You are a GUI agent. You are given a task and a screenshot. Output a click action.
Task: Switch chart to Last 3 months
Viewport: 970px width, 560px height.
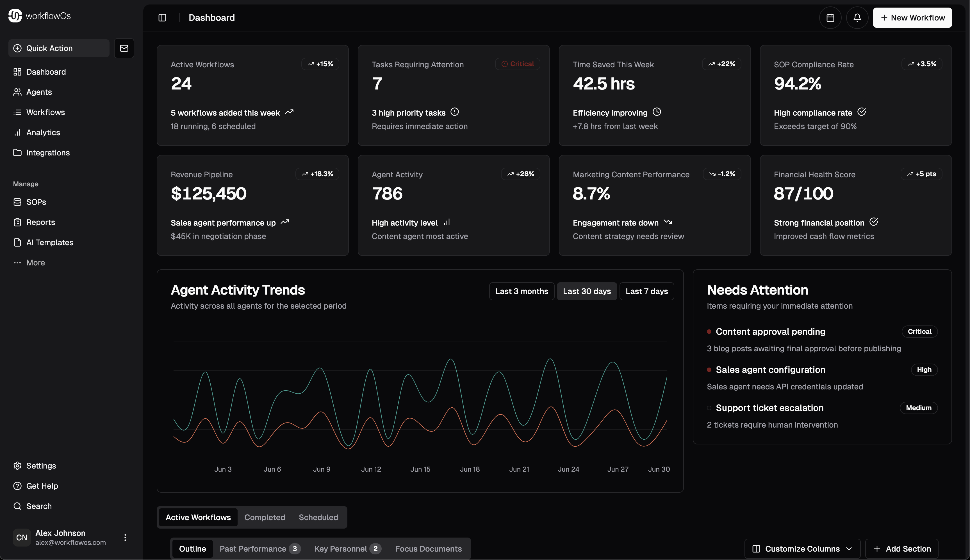point(522,291)
